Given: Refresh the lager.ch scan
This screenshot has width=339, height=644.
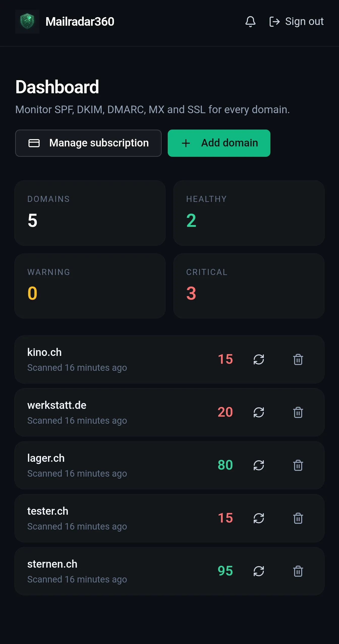Looking at the screenshot, I should pyautogui.click(x=259, y=465).
